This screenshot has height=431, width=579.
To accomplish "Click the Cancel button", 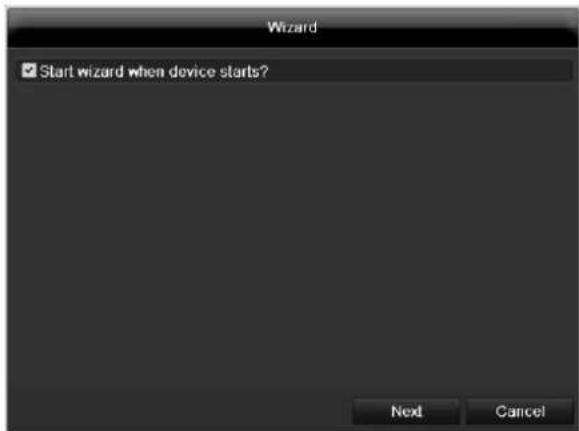I will pyautogui.click(x=520, y=411).
